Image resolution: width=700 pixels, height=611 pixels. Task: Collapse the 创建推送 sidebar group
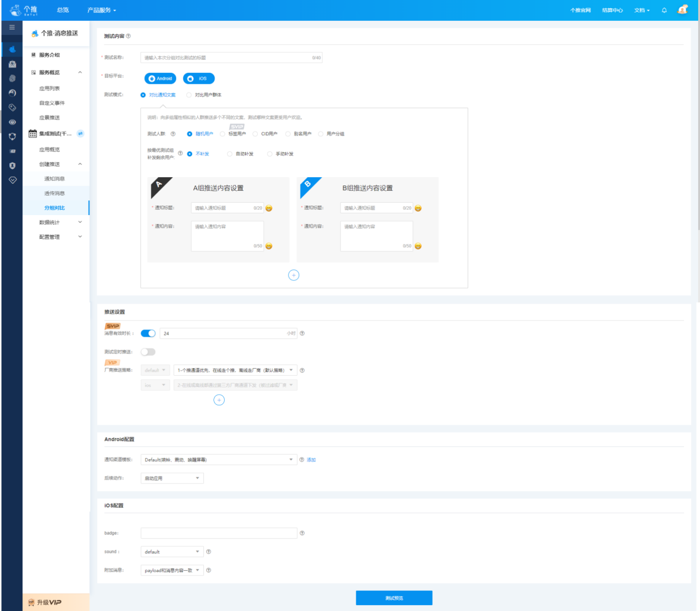pyautogui.click(x=80, y=164)
